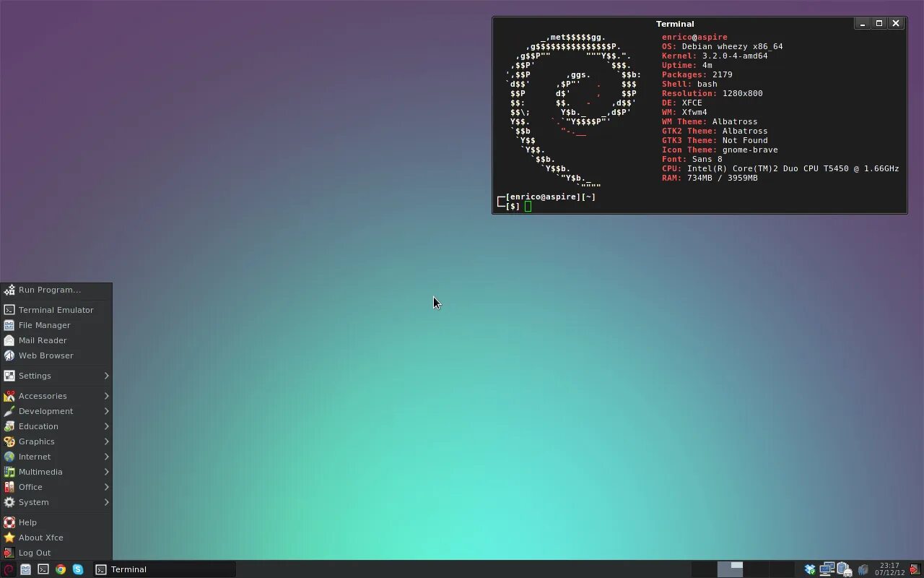Image resolution: width=924 pixels, height=578 pixels.
Task: Switch to the fourth workspace in pager
Action: 782,569
